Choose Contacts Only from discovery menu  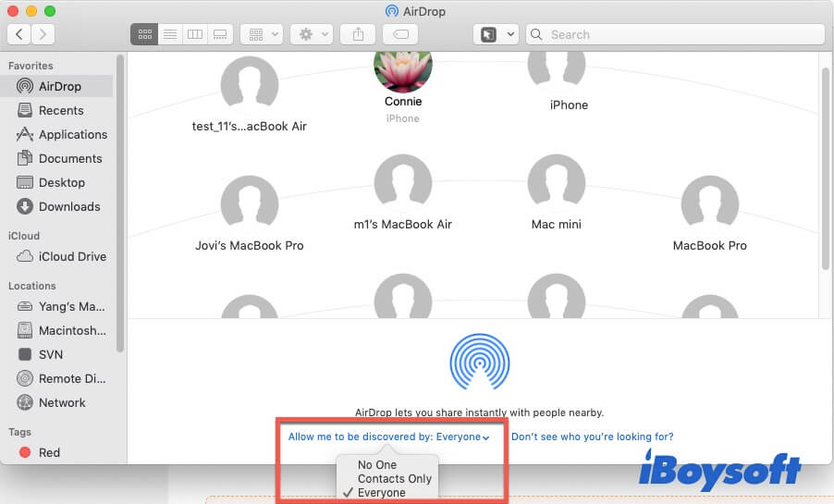click(x=395, y=478)
